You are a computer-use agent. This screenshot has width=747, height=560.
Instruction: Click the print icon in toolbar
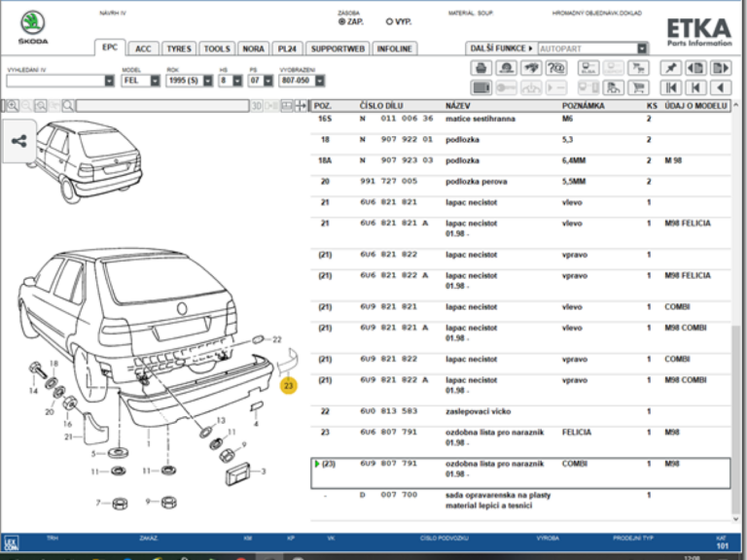pos(480,68)
